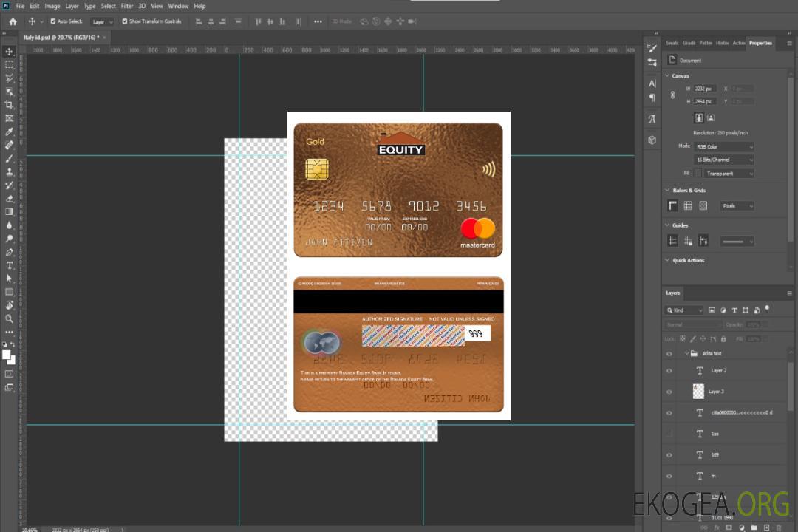The width and height of the screenshot is (798, 532).
Task: Open the Filter menu
Action: coord(127,6)
